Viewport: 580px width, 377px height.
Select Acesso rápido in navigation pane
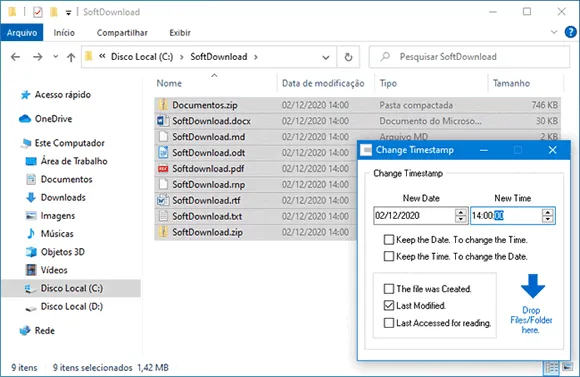[63, 95]
